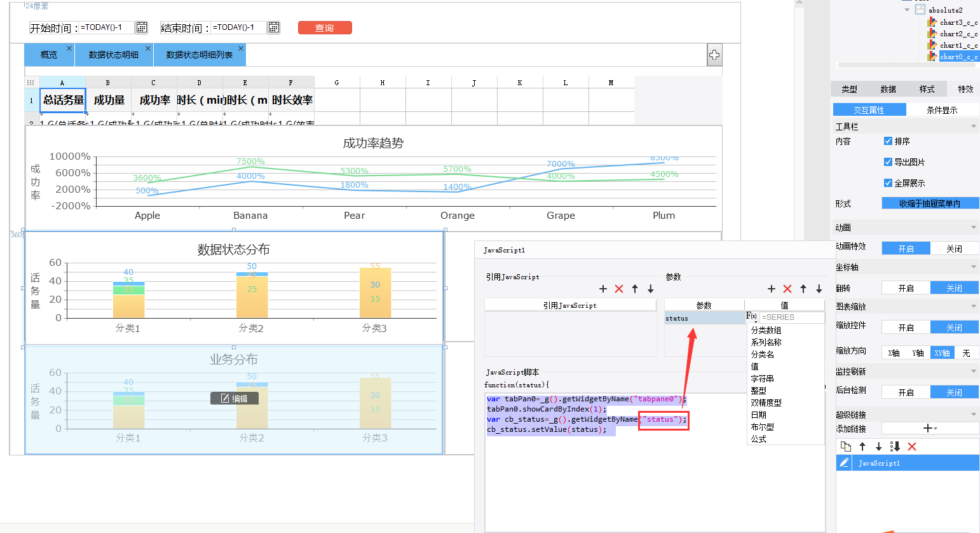Viewport: 980px width, 533px height.
Task: Collapse the 坐标轴 section
Action: (974, 267)
